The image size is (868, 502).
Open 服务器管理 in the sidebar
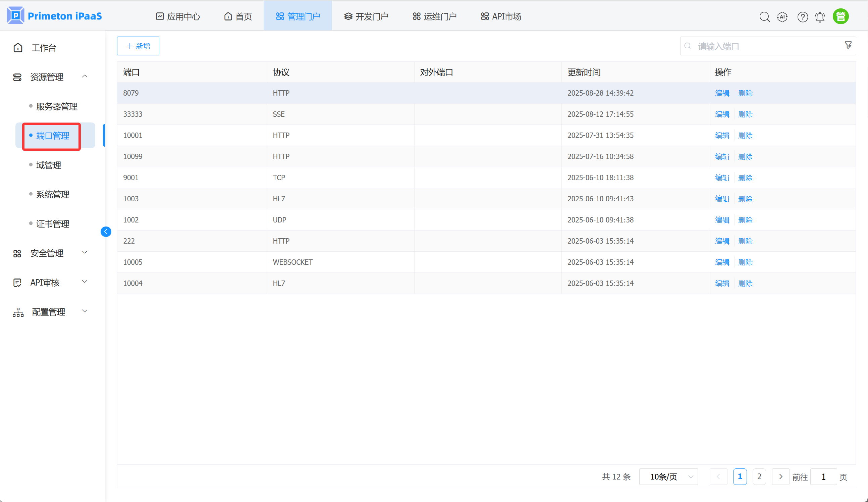coord(57,106)
